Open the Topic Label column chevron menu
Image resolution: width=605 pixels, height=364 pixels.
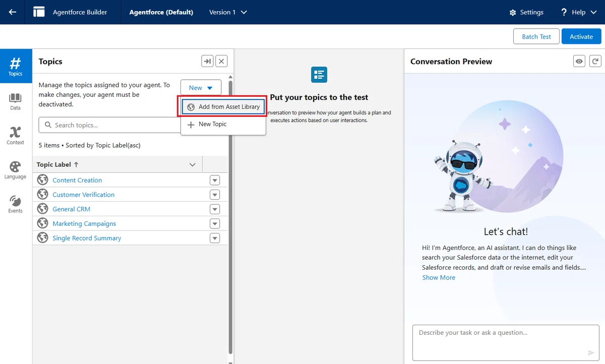[x=192, y=165]
